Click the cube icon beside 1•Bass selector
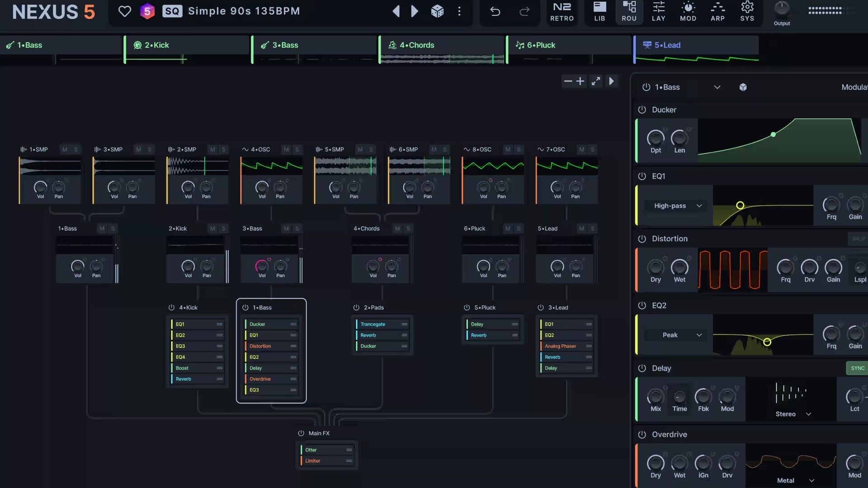 [743, 87]
